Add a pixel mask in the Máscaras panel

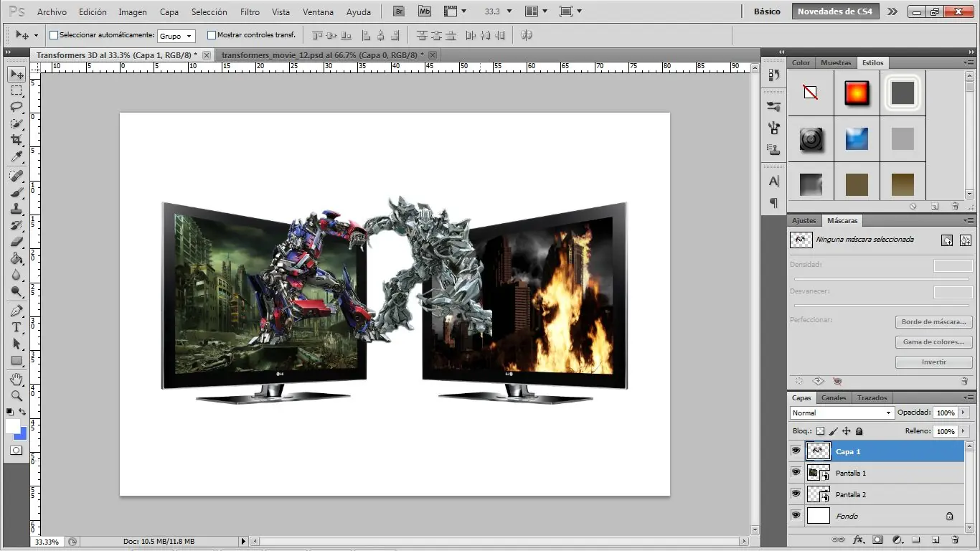coord(947,240)
